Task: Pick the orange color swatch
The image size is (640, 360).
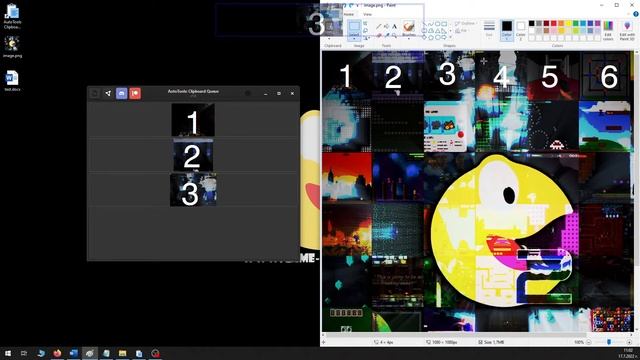Action: tap(561, 24)
